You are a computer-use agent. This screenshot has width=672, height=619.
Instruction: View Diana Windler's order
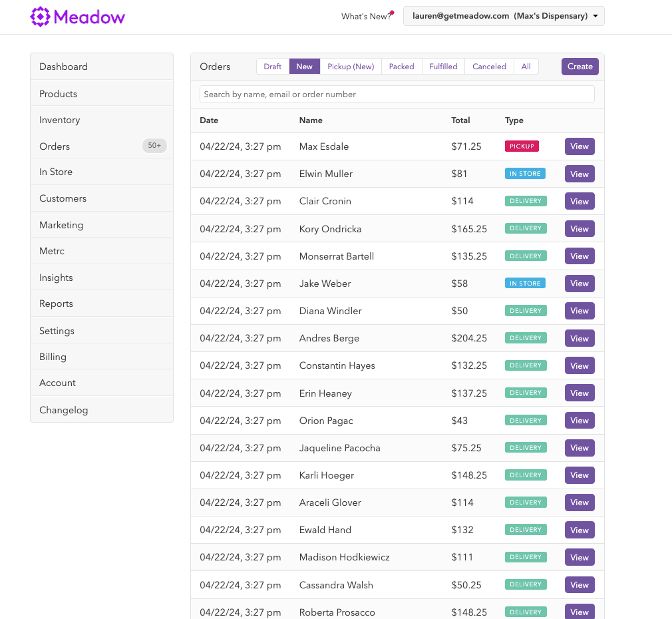(580, 310)
